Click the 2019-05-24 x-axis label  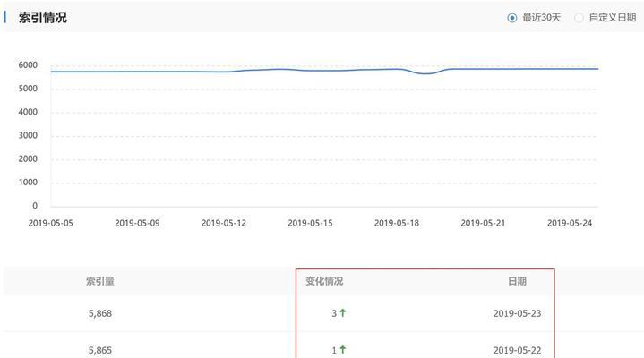(x=570, y=223)
